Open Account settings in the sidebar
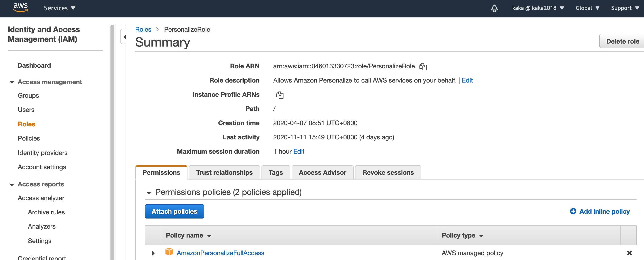 click(42, 167)
